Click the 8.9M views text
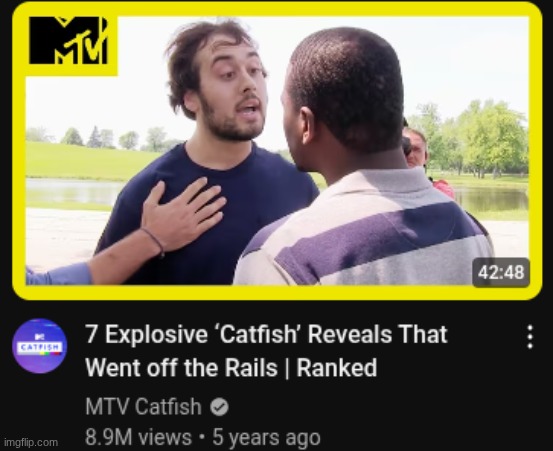Image resolution: width=553 pixels, height=451 pixels. (x=138, y=437)
